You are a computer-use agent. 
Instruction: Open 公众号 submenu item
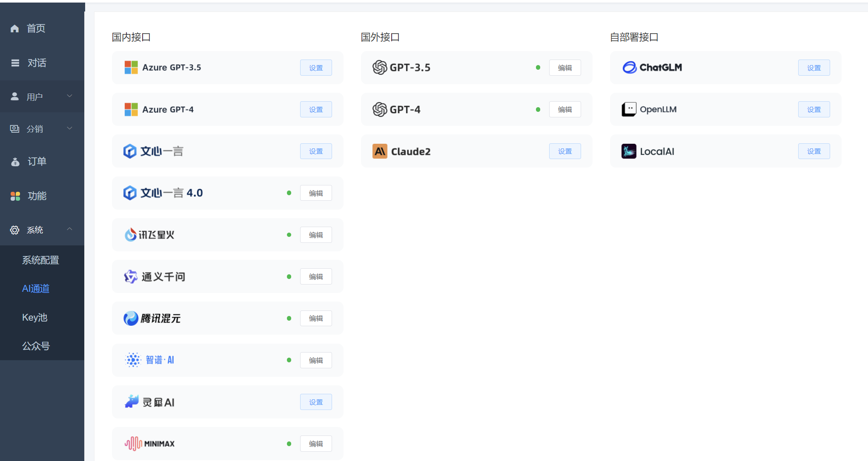[x=36, y=346]
